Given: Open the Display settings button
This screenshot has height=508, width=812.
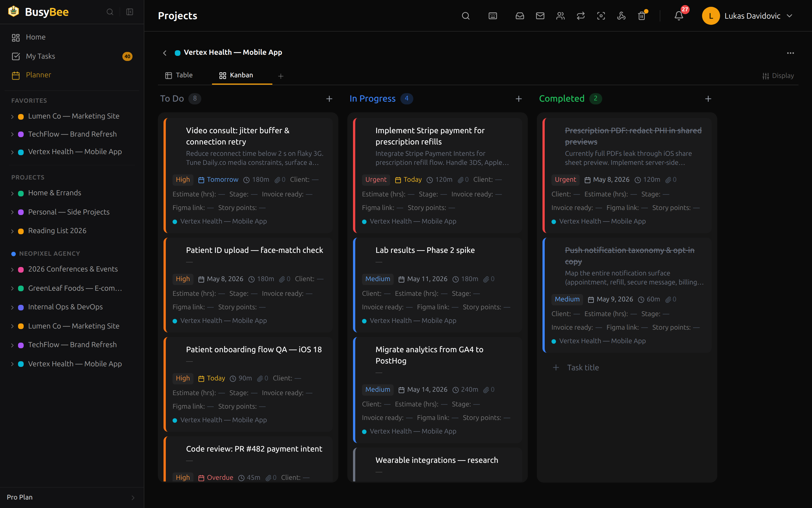Looking at the screenshot, I should (778, 76).
